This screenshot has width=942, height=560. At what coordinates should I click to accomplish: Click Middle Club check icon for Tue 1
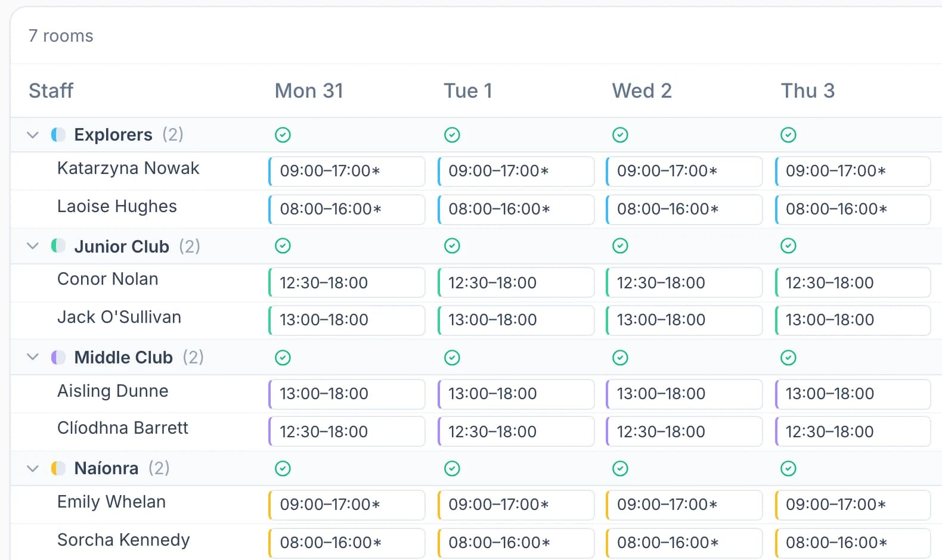(x=452, y=357)
